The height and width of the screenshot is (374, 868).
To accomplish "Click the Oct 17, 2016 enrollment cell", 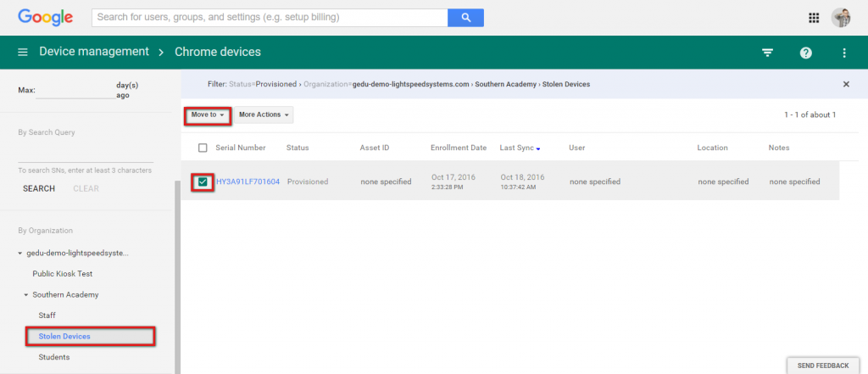I will point(453,181).
